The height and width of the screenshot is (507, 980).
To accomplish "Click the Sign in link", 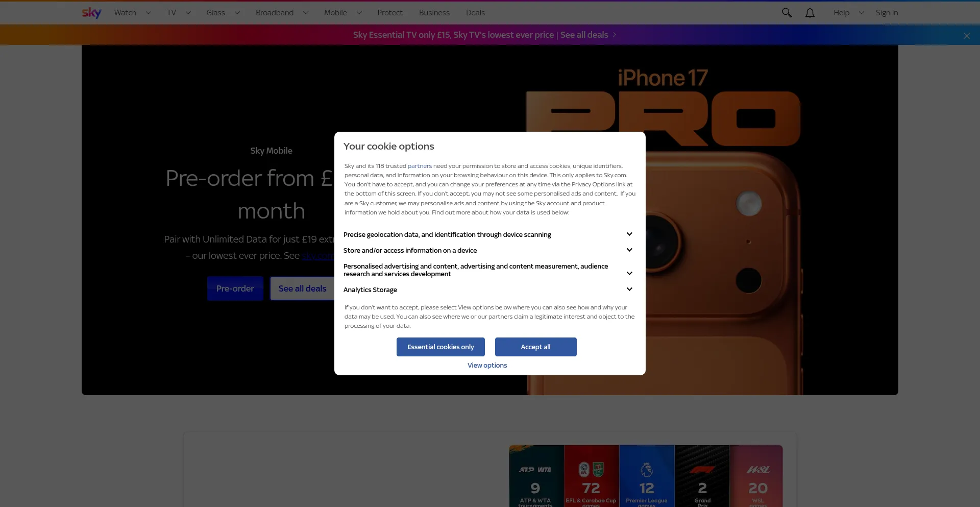I will pyautogui.click(x=887, y=13).
